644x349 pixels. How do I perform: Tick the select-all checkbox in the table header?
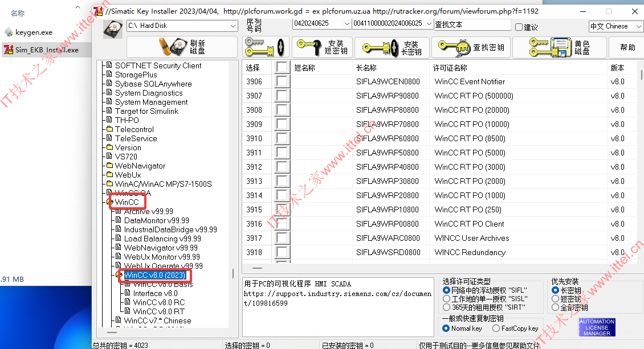[283, 67]
